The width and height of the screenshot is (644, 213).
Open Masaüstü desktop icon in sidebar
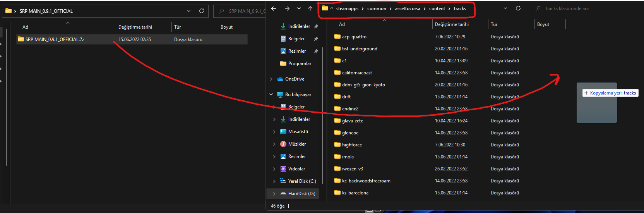point(283,132)
